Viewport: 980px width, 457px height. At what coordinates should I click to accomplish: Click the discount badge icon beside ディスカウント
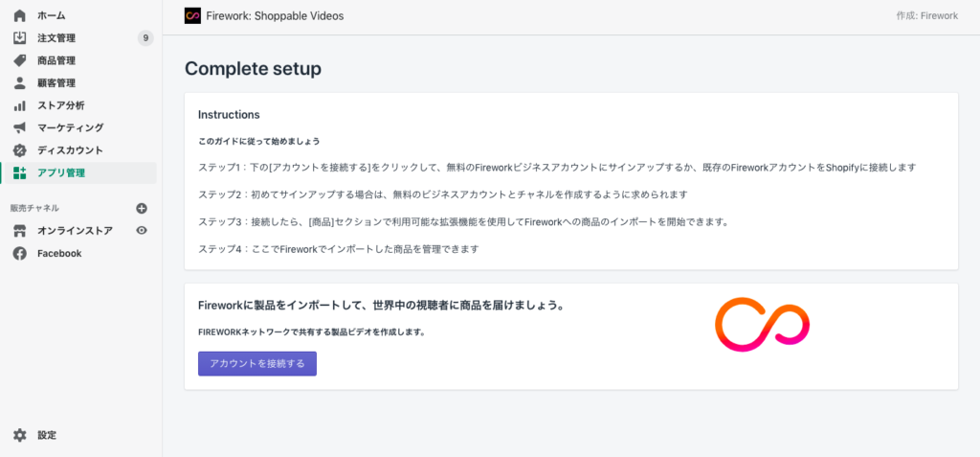coord(20,150)
